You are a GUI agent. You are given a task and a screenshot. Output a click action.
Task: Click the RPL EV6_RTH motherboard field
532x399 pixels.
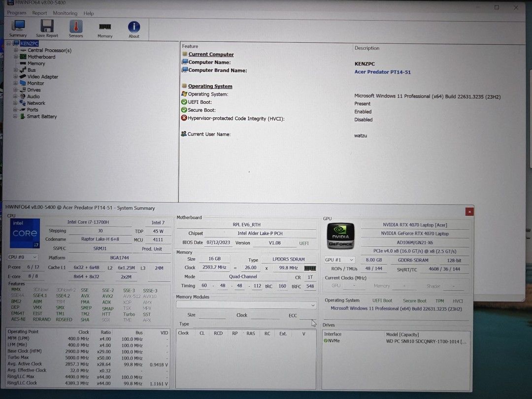[246, 225]
